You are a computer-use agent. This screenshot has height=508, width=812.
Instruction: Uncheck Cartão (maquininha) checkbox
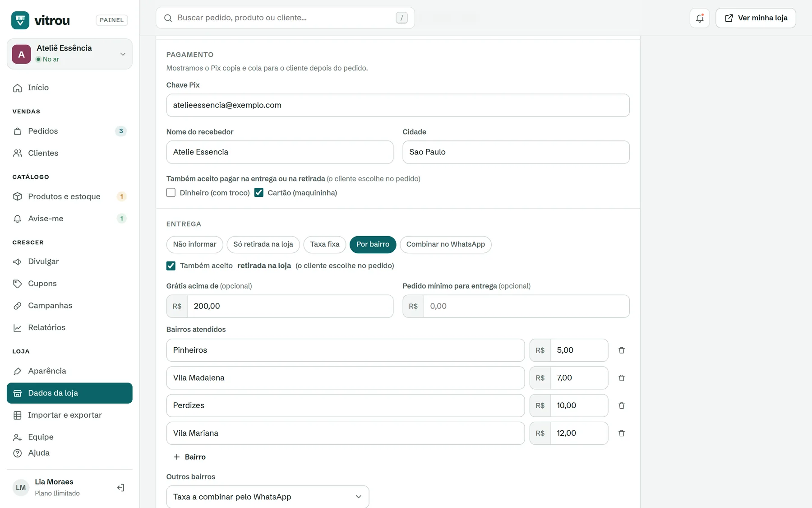(259, 193)
